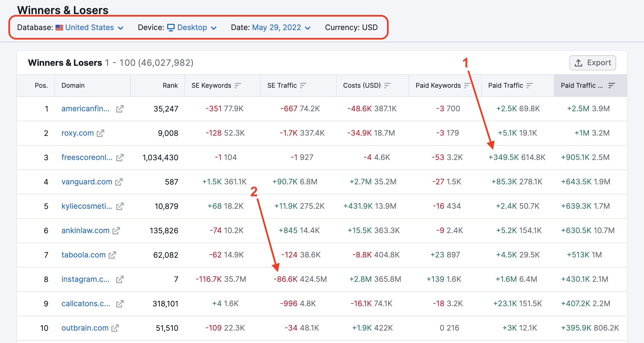This screenshot has height=343, width=644.
Task: Open external link icon for callcatons domain
Action: (x=120, y=304)
